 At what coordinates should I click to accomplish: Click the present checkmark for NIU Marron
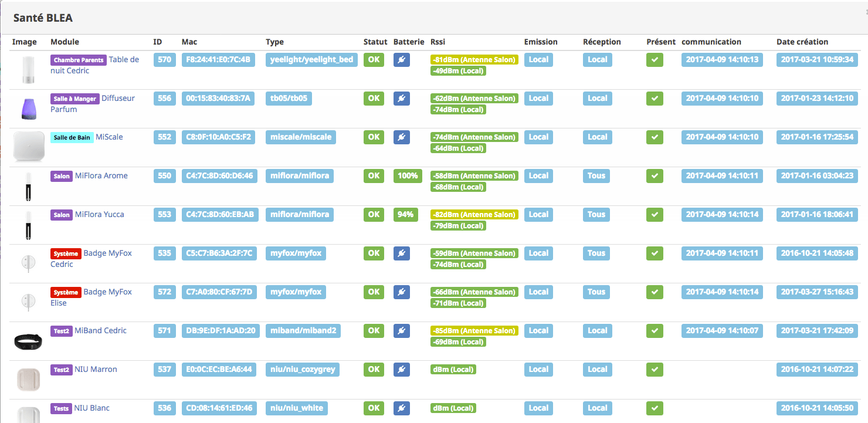coord(655,369)
